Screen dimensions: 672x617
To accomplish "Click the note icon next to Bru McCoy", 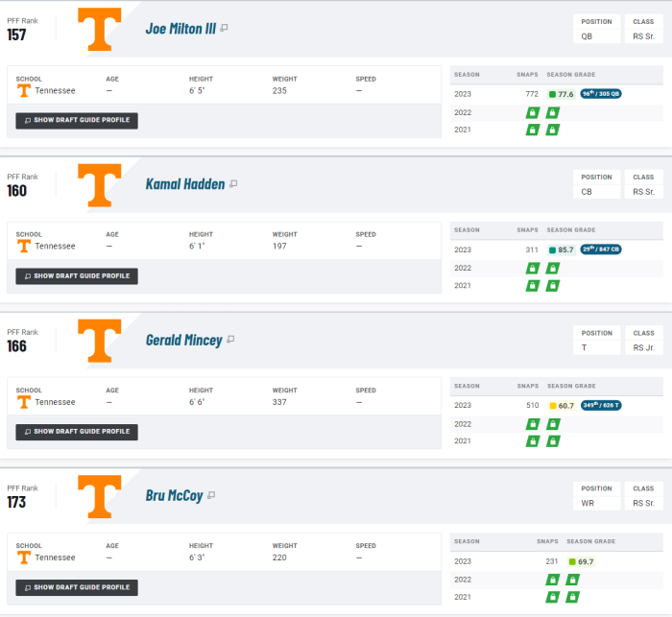I will [211, 495].
